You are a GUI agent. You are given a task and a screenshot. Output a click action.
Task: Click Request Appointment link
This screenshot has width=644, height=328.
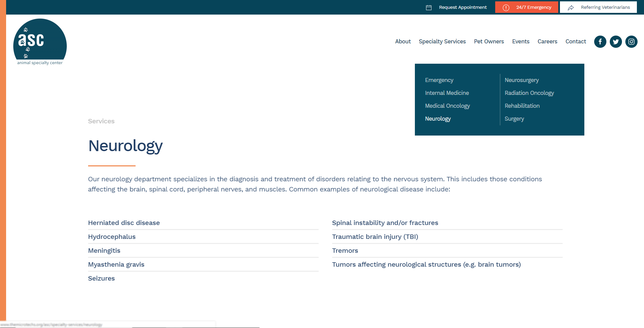click(463, 7)
